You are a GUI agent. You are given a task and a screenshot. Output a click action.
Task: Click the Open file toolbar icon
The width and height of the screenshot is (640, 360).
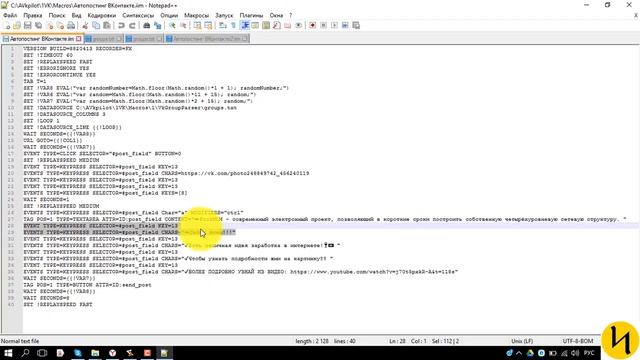[x=17, y=25]
